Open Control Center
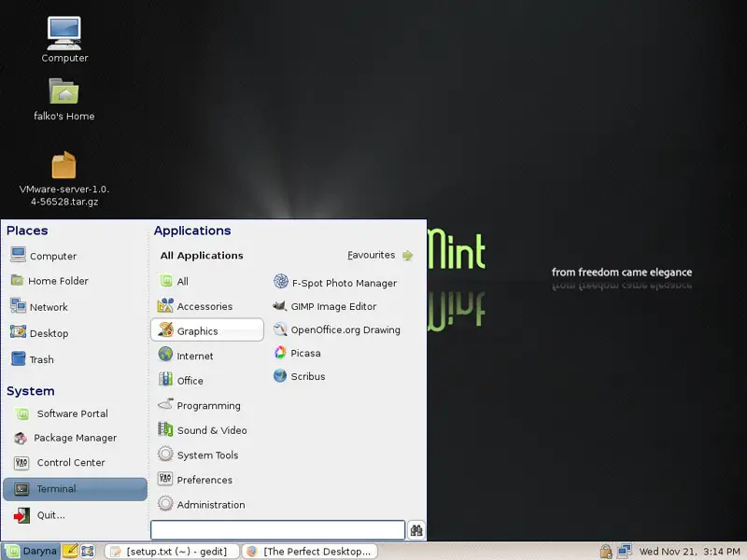 (75, 462)
